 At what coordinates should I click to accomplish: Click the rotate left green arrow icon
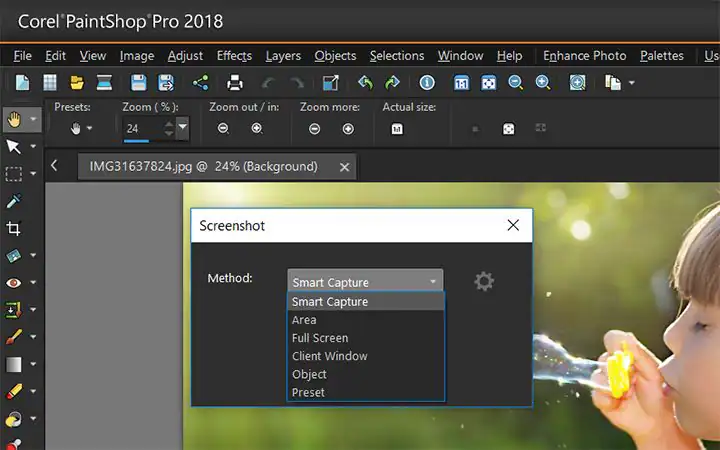[x=365, y=83]
